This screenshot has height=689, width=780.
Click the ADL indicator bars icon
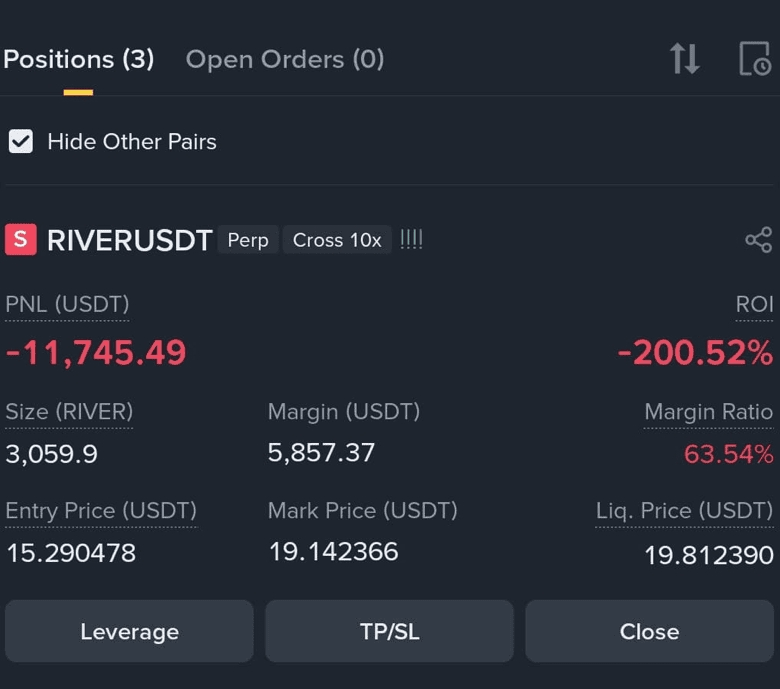click(411, 240)
